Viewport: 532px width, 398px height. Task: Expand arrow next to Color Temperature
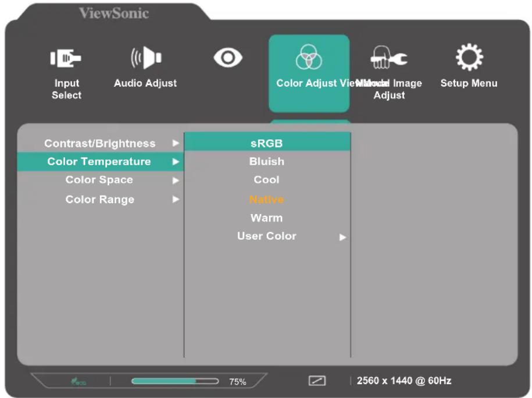pos(176,162)
